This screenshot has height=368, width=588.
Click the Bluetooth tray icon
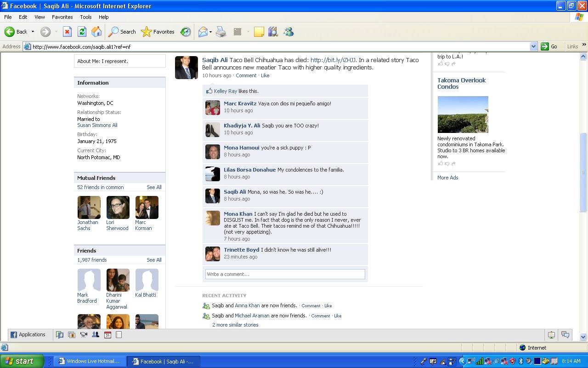(x=520, y=361)
